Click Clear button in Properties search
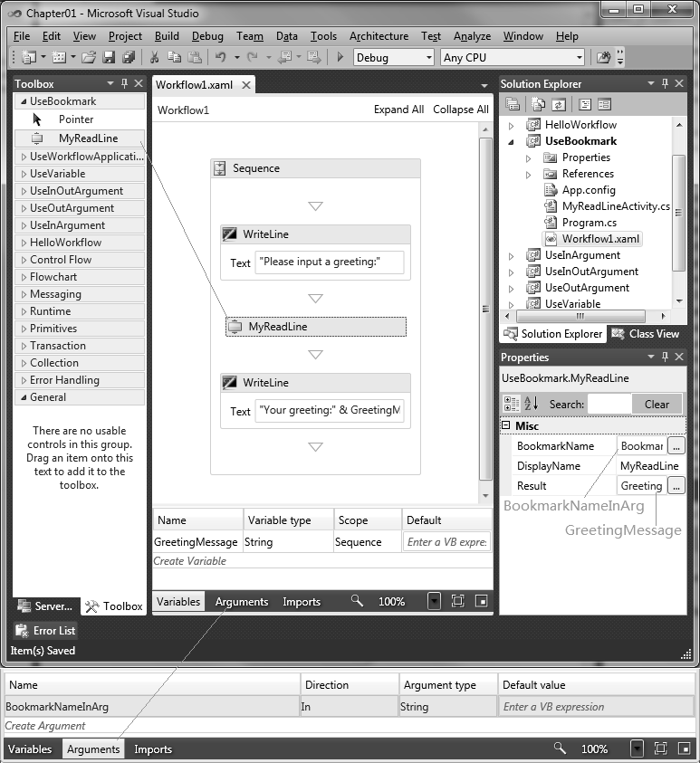This screenshot has height=763, width=700. pos(657,405)
